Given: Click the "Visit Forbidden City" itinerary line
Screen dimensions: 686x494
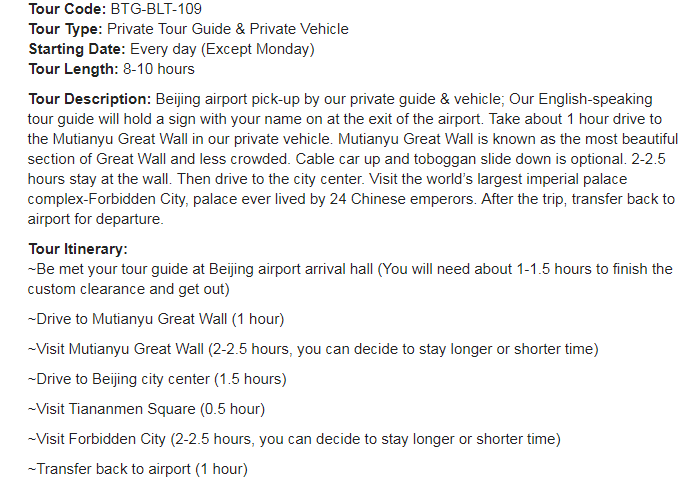Looking at the screenshot, I should tap(294, 439).
